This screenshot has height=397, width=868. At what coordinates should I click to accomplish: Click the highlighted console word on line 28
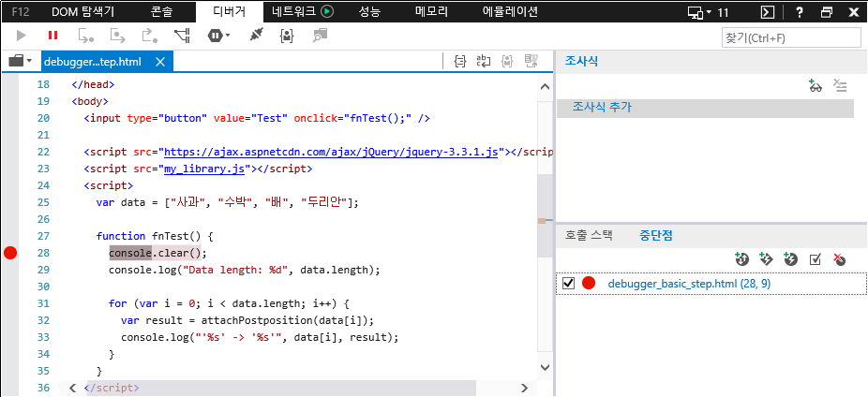click(x=130, y=253)
